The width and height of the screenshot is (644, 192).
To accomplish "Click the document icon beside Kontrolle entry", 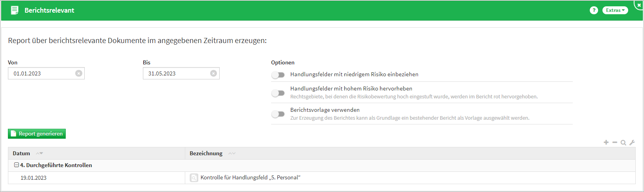I will coord(194,178).
